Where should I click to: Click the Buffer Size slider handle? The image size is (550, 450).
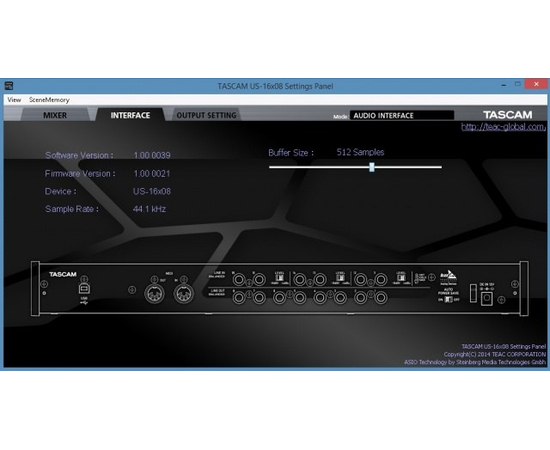click(x=372, y=167)
